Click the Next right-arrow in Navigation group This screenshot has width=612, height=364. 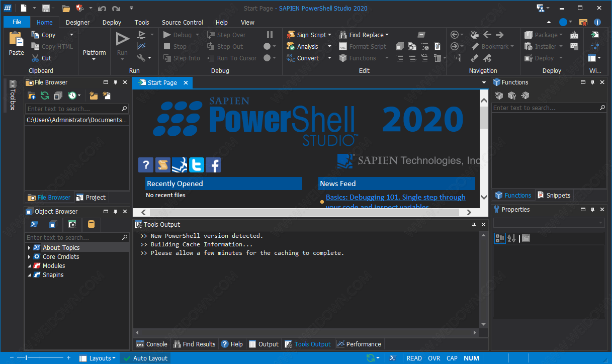pos(500,35)
